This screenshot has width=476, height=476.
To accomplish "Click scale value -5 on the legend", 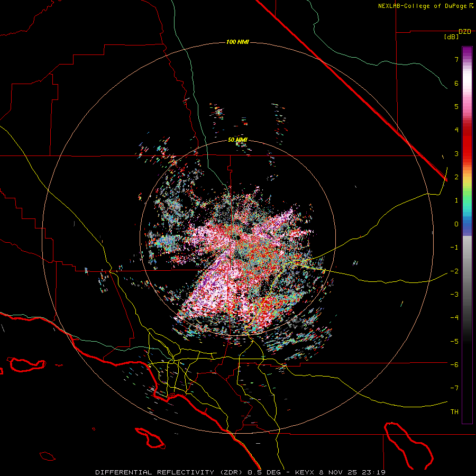I will tap(454, 342).
